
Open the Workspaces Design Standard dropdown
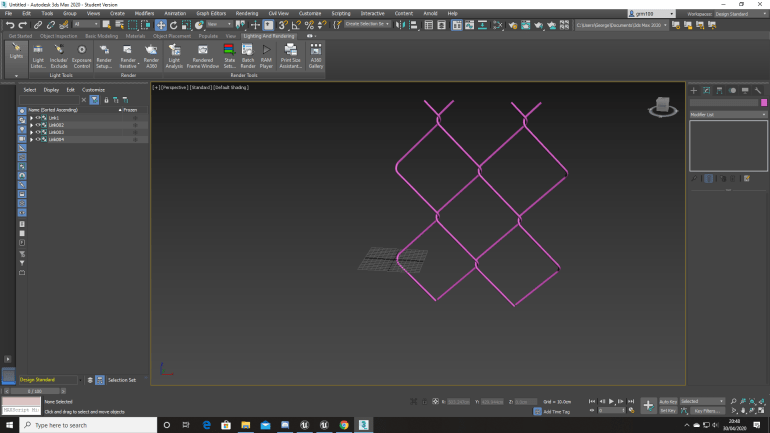(x=737, y=13)
